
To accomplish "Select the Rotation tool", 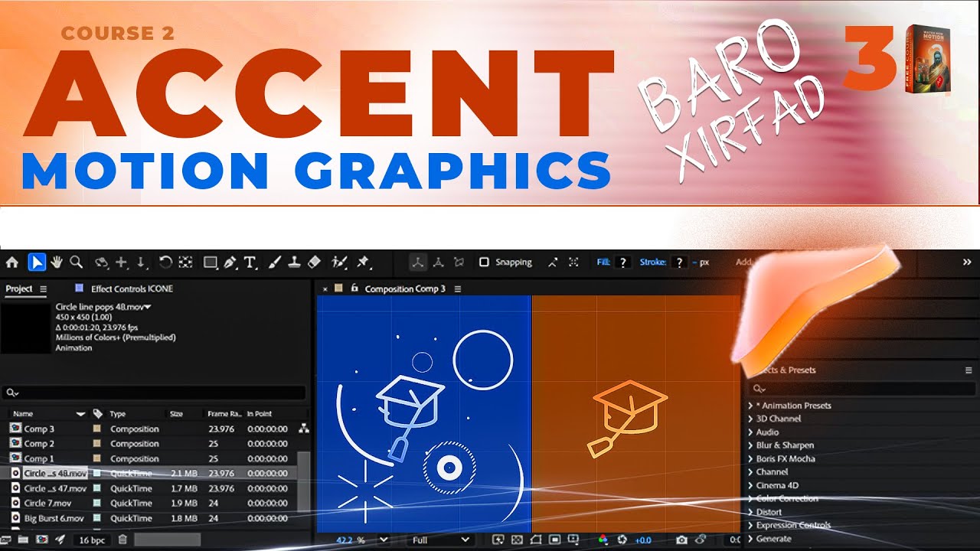I will click(x=165, y=262).
